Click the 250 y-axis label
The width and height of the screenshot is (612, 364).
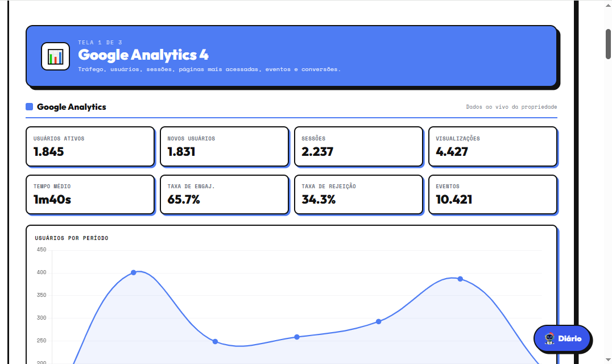(x=42, y=341)
